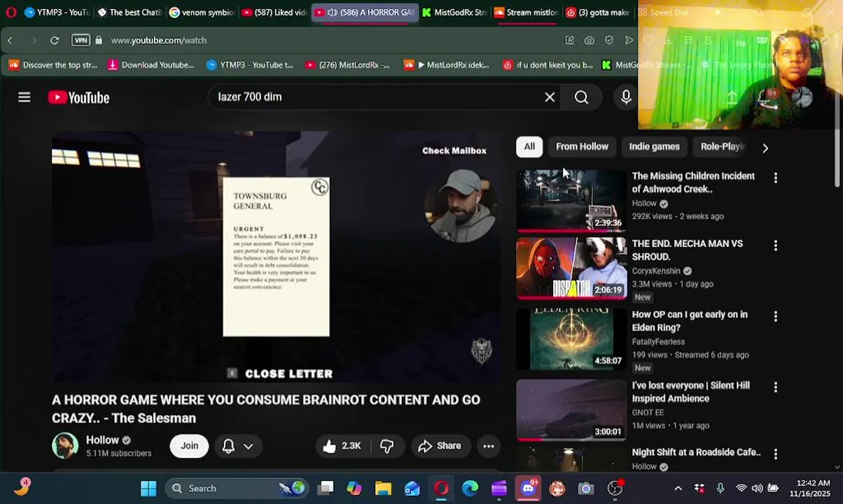The width and height of the screenshot is (843, 504).
Task: Open options menu for Missing Children Incident
Action: 775,178
